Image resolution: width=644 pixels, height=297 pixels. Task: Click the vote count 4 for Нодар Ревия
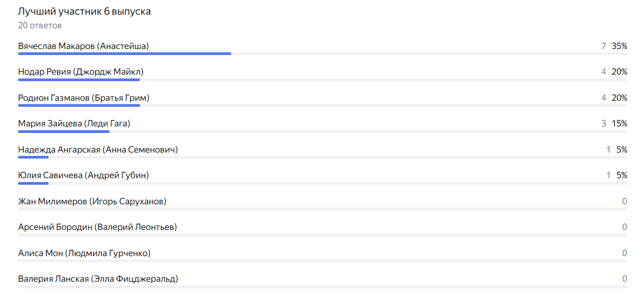[604, 72]
